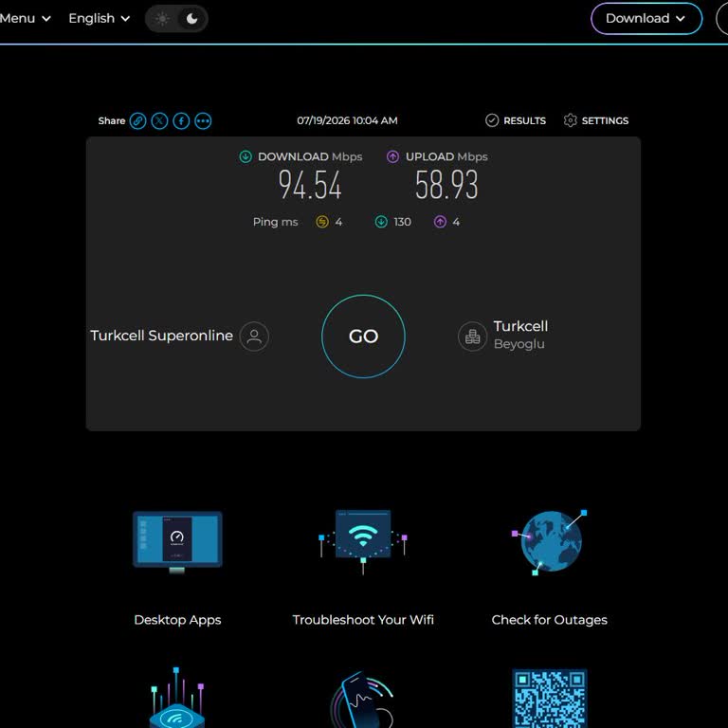The width and height of the screenshot is (728, 728).
Task: Select dark mode with the moon icon
Action: [x=191, y=19]
